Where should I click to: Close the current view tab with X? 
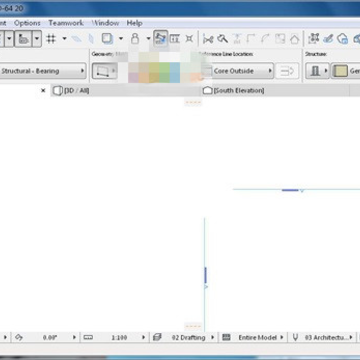coord(43,90)
